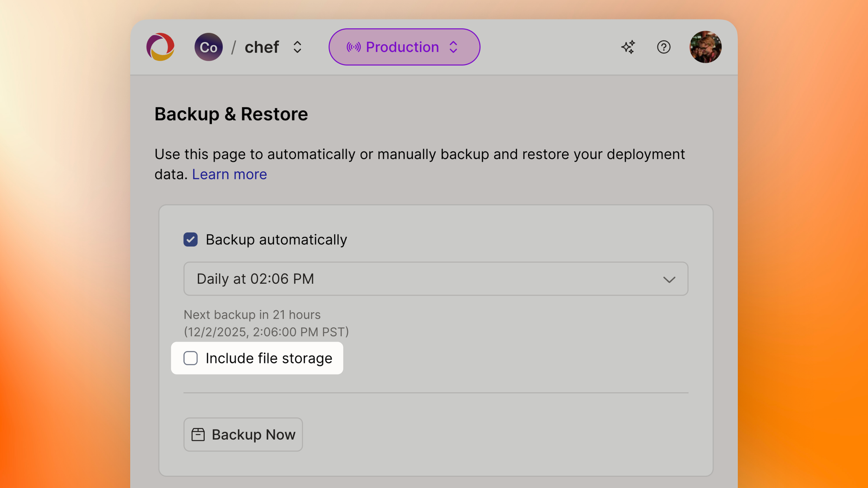Select the "Co" team avatar icon
Image resolution: width=868 pixels, height=488 pixels.
(x=209, y=47)
